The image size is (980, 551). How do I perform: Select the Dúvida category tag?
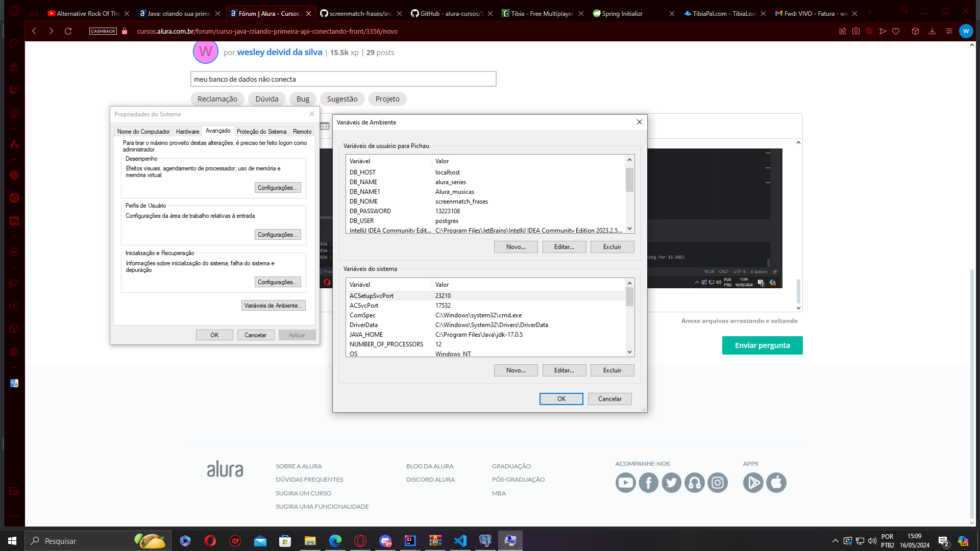[x=267, y=99]
